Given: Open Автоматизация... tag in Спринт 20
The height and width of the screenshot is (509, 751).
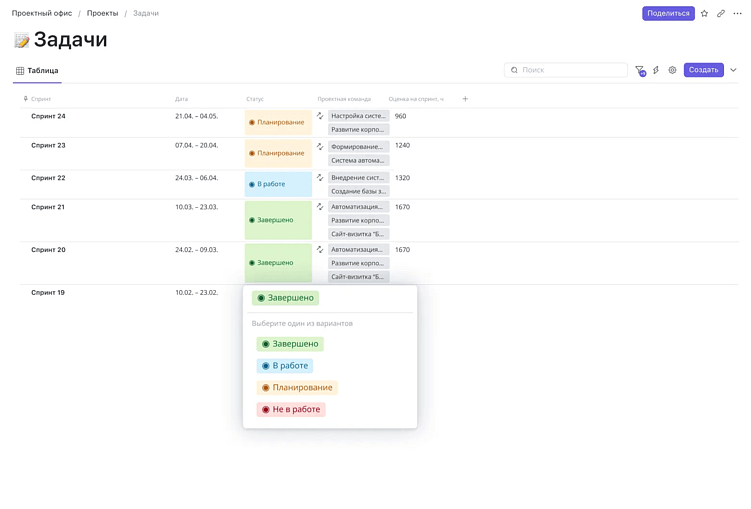Looking at the screenshot, I should (x=359, y=249).
